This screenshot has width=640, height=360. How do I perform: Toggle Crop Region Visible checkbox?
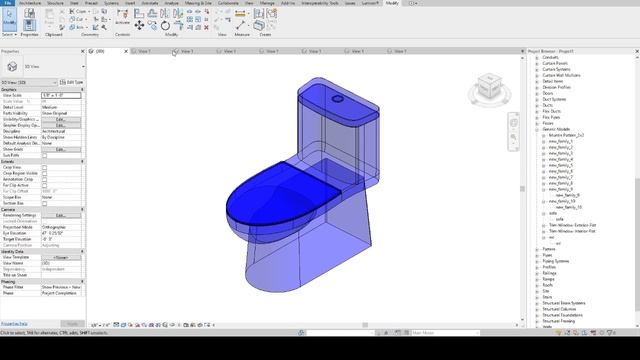(44, 173)
